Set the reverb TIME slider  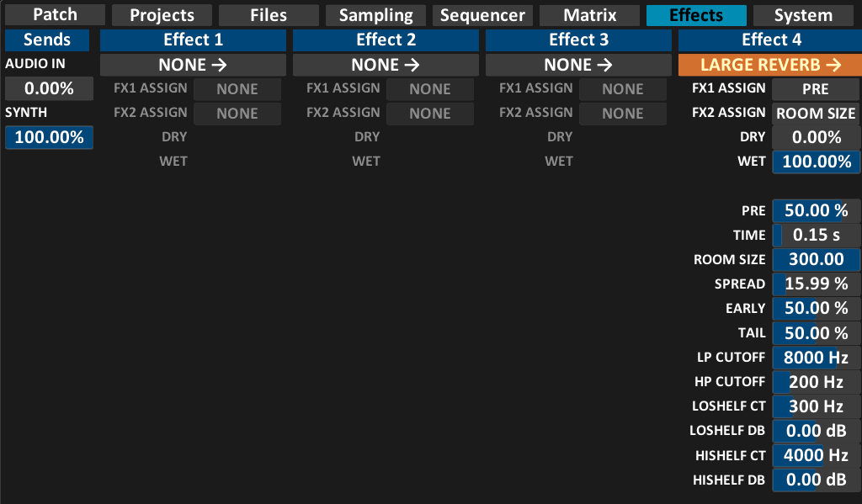tap(816, 236)
